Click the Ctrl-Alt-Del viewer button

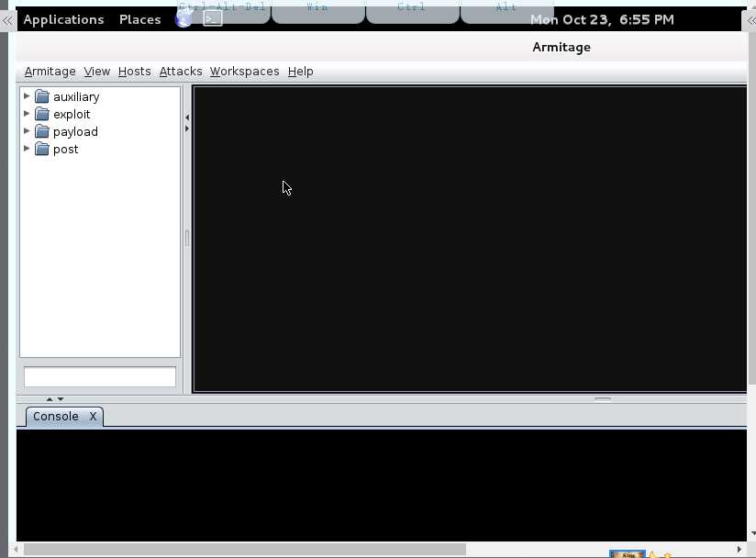tap(223, 12)
